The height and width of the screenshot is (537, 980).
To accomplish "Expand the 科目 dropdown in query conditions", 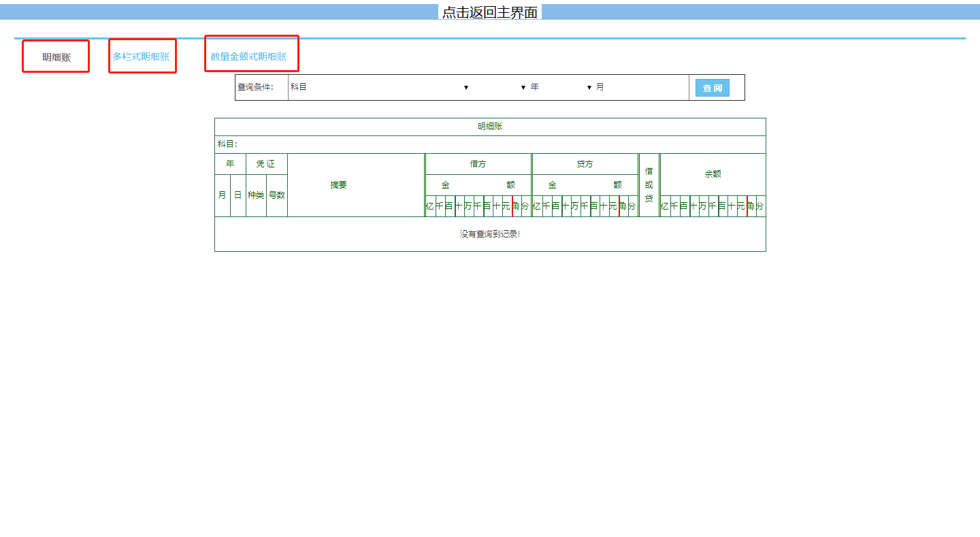I will (x=379, y=87).
